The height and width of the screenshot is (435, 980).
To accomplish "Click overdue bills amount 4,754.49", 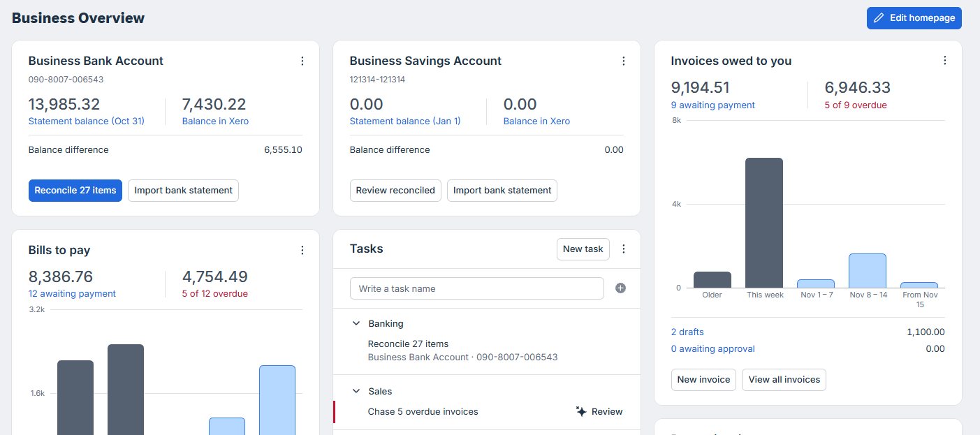I will pos(215,277).
